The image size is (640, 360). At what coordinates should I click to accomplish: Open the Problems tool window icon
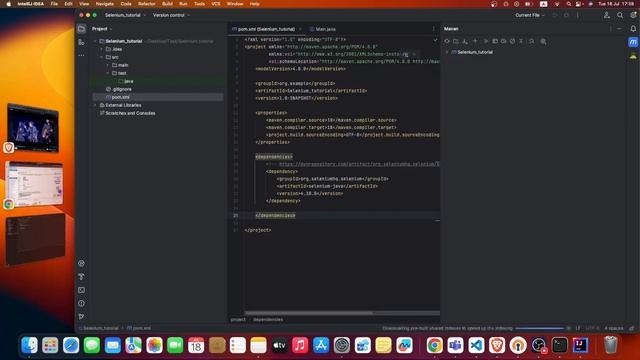pyautogui.click(x=82, y=303)
